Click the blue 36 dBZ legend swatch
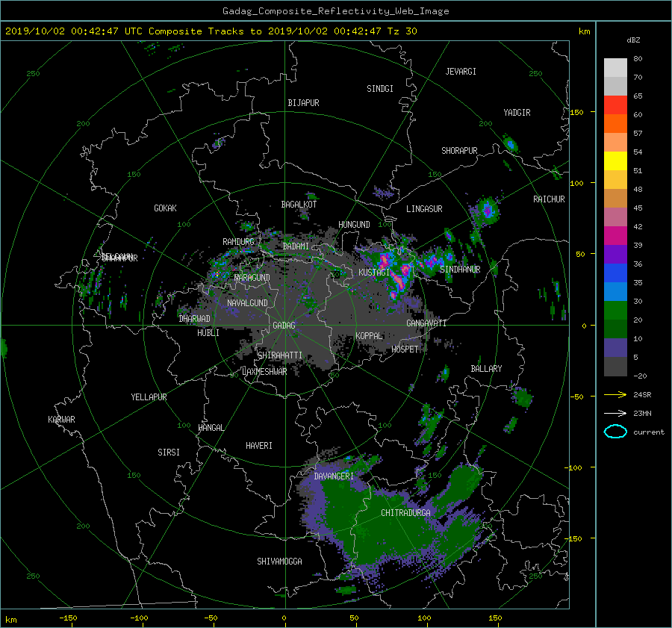This screenshot has width=672, height=628. (x=615, y=273)
